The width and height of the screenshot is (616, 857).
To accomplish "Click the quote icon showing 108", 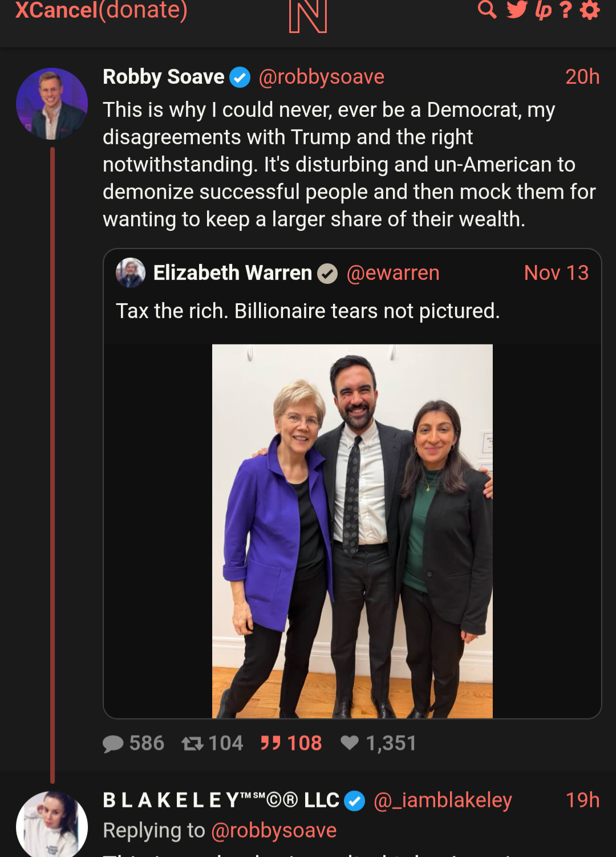I will tap(270, 743).
